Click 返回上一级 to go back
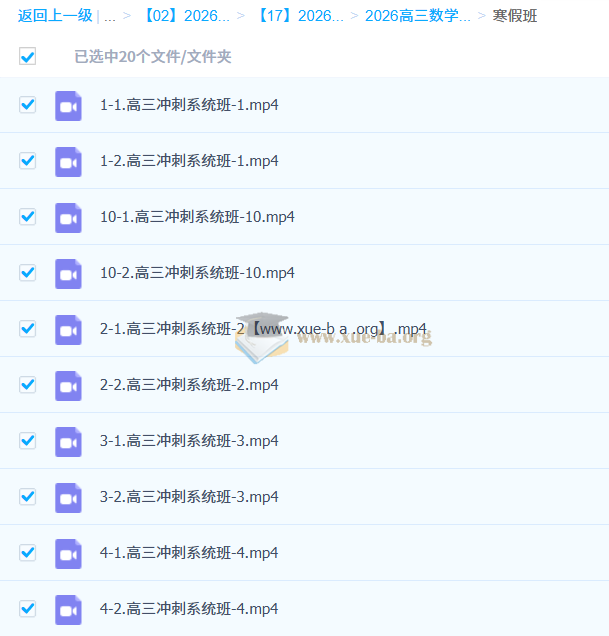The height and width of the screenshot is (636, 609). coord(55,16)
